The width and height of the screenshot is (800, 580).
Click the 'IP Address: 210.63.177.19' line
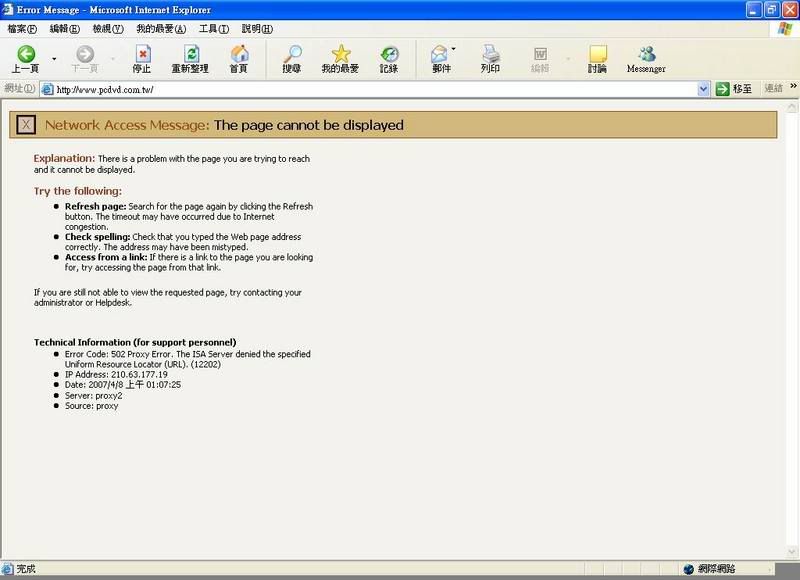(x=116, y=374)
